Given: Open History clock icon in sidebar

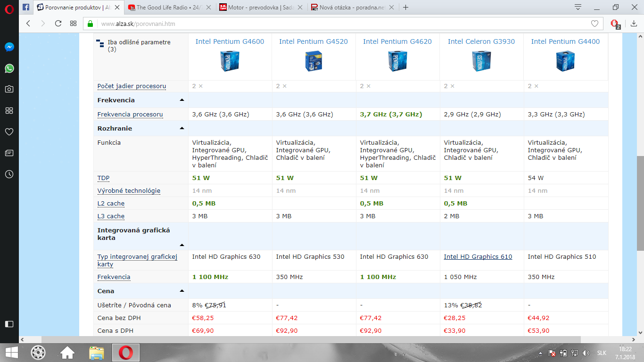Looking at the screenshot, I should pos(9,174).
